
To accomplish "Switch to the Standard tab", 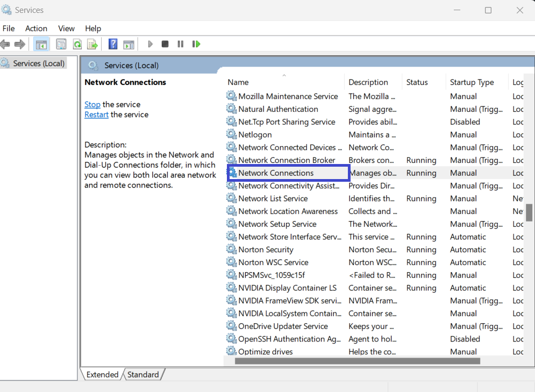I will tap(143, 374).
